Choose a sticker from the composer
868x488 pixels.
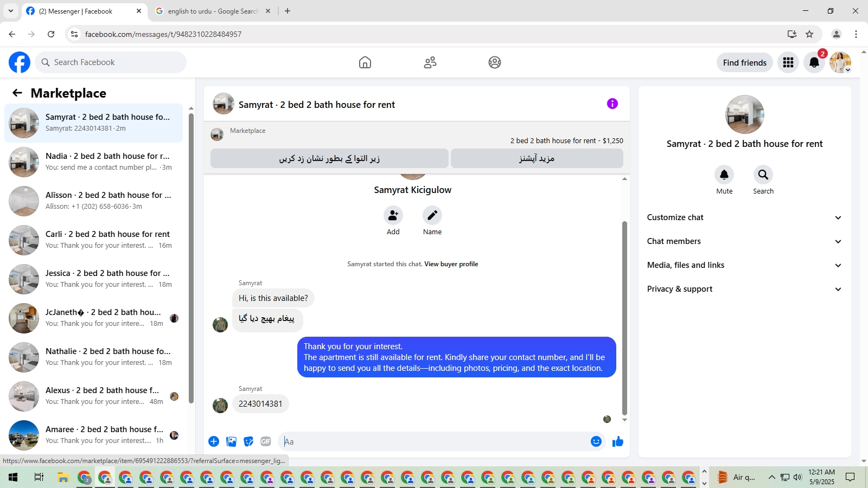[x=248, y=441]
